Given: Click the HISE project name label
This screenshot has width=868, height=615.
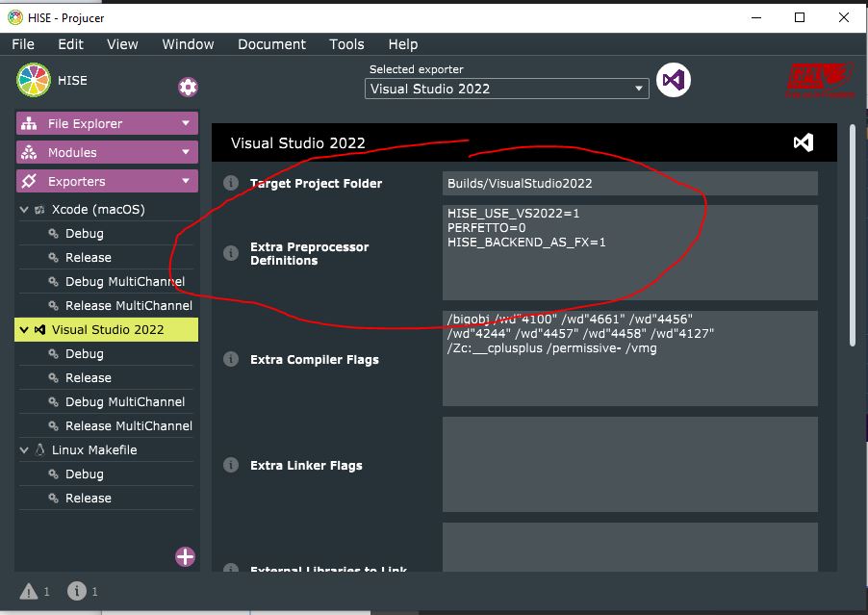Looking at the screenshot, I should pos(72,80).
